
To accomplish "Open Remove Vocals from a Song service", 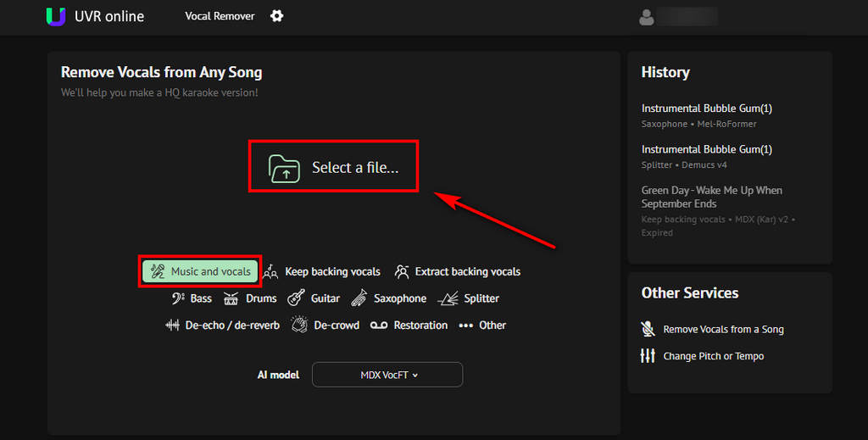I will tap(712, 329).
